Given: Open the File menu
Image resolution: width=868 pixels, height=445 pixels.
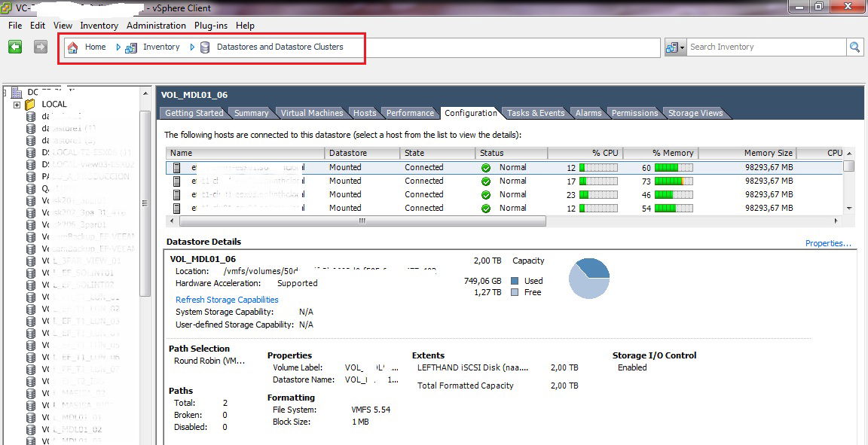Looking at the screenshot, I should 15,26.
